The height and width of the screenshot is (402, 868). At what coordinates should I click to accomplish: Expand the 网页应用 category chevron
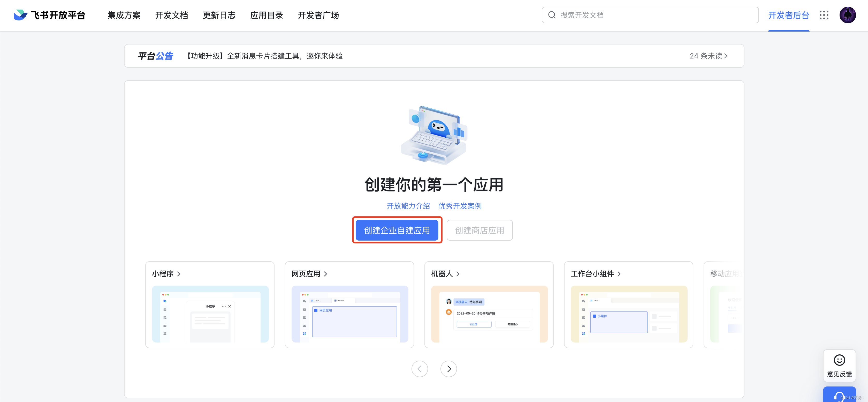(x=325, y=274)
